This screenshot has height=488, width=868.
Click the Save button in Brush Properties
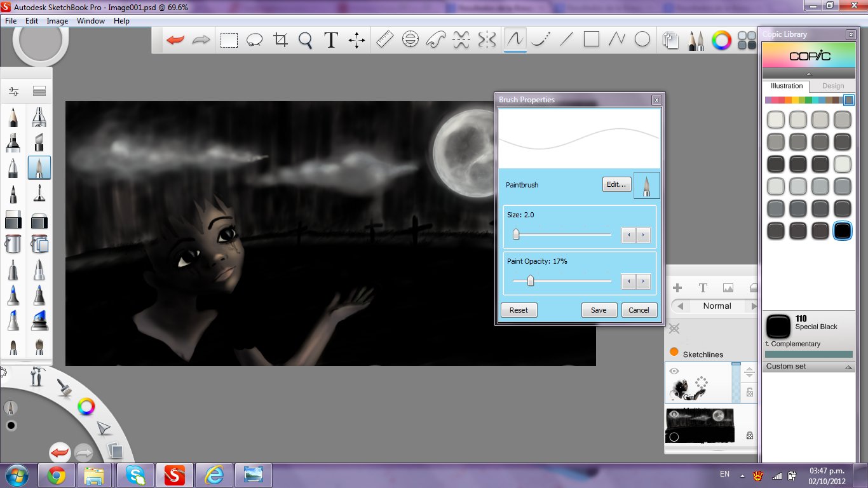tap(599, 310)
